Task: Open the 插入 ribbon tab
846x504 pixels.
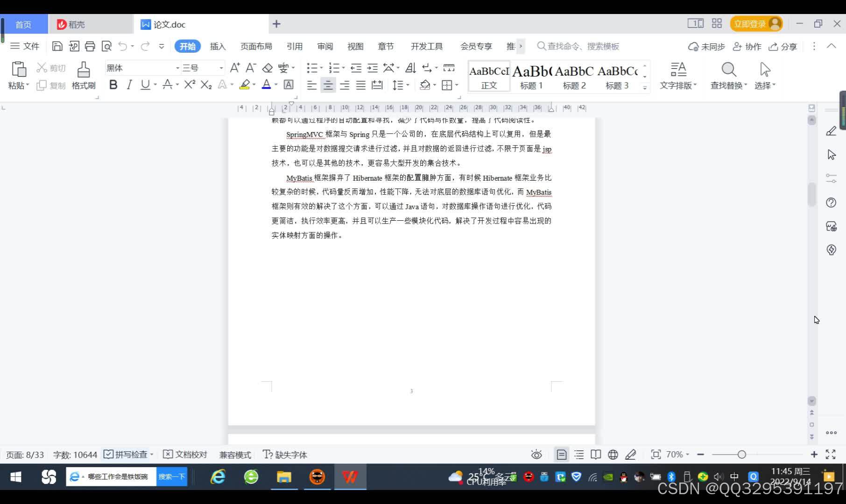Action: tap(218, 46)
